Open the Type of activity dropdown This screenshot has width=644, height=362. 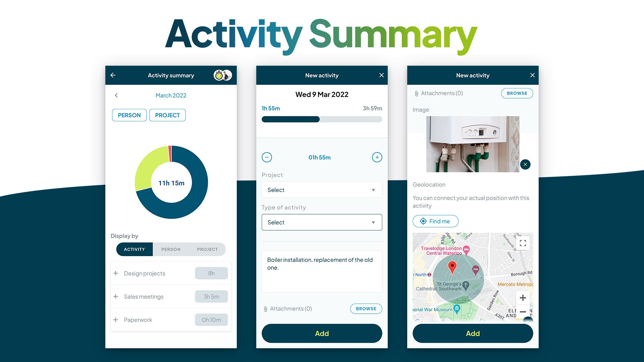[322, 222]
